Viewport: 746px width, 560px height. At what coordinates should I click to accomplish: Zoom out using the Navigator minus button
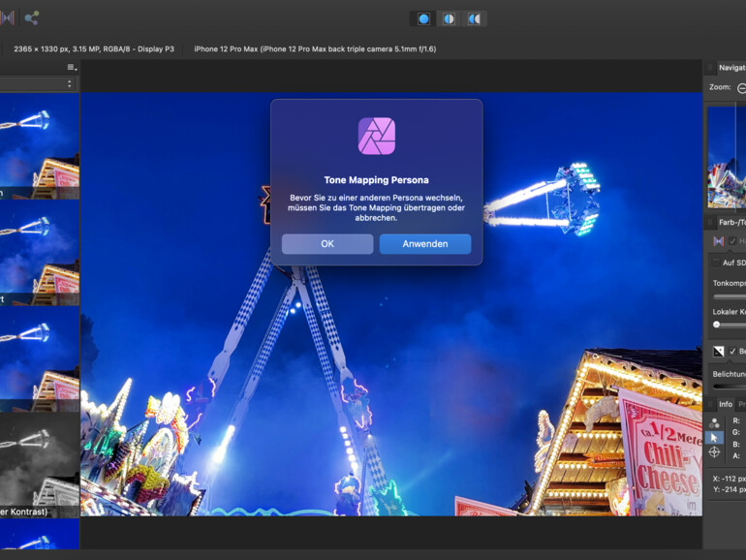[741, 87]
